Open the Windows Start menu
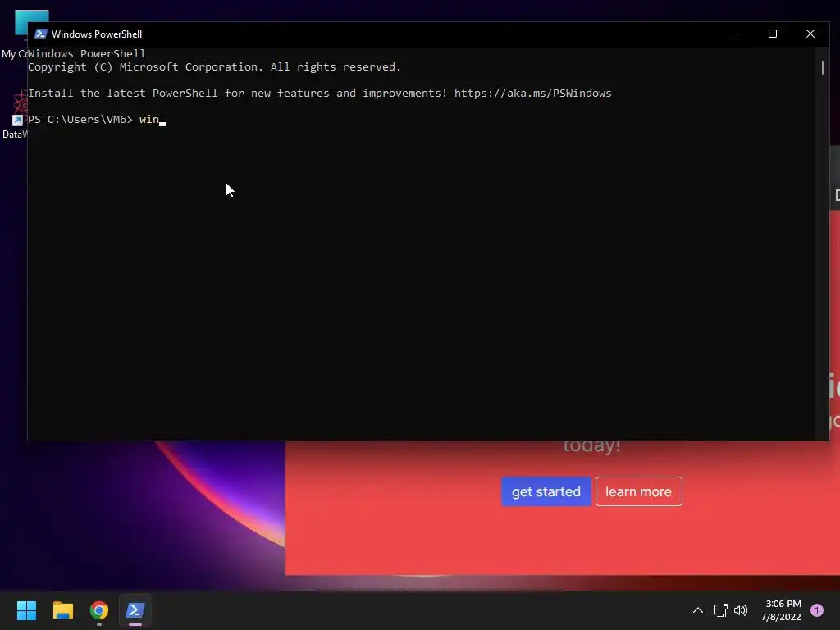This screenshot has height=630, width=840. (x=26, y=610)
